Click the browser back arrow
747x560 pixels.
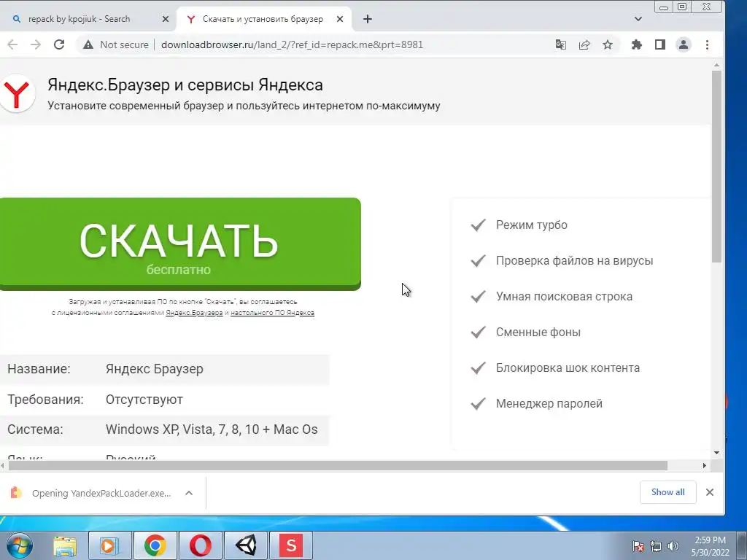[x=13, y=44]
